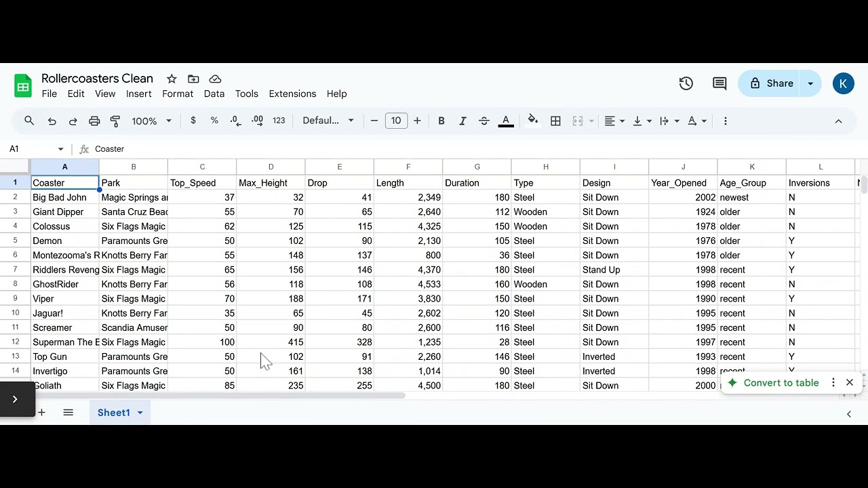Click the Share button

coord(770,83)
